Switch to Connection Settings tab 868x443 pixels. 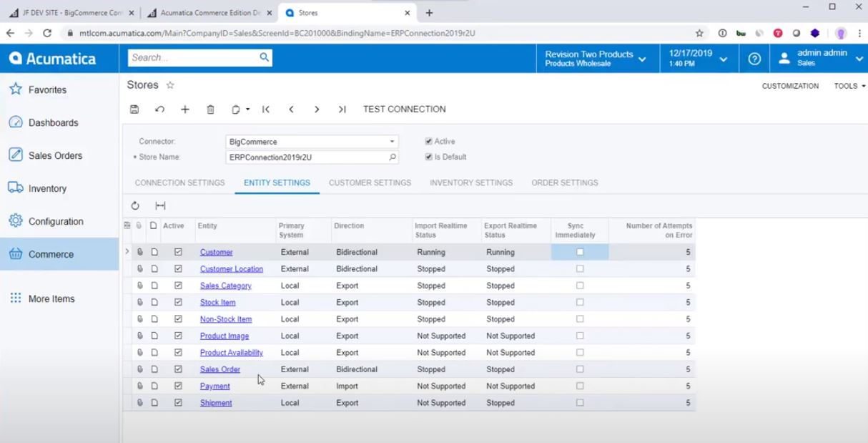click(179, 182)
